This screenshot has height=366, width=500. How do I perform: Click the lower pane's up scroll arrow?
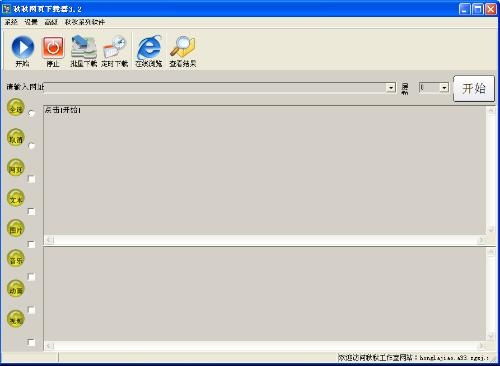(491, 252)
